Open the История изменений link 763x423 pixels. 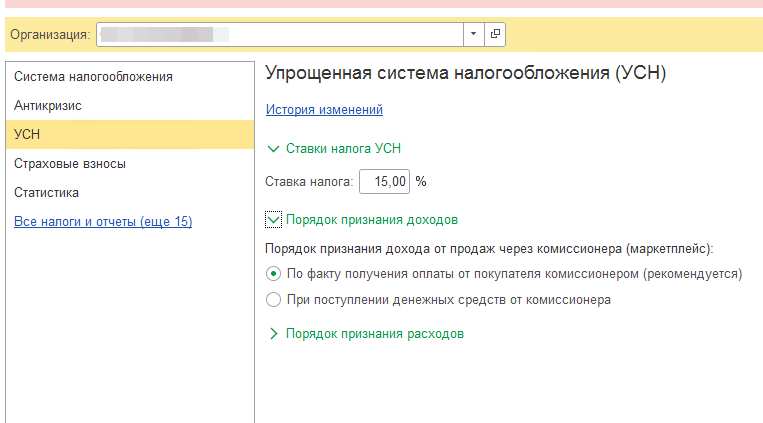coord(324,110)
